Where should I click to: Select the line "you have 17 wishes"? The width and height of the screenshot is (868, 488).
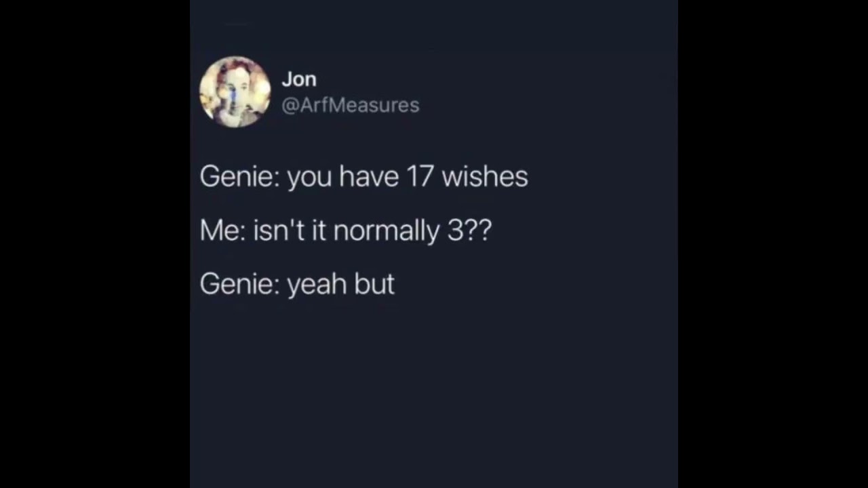pyautogui.click(x=408, y=176)
